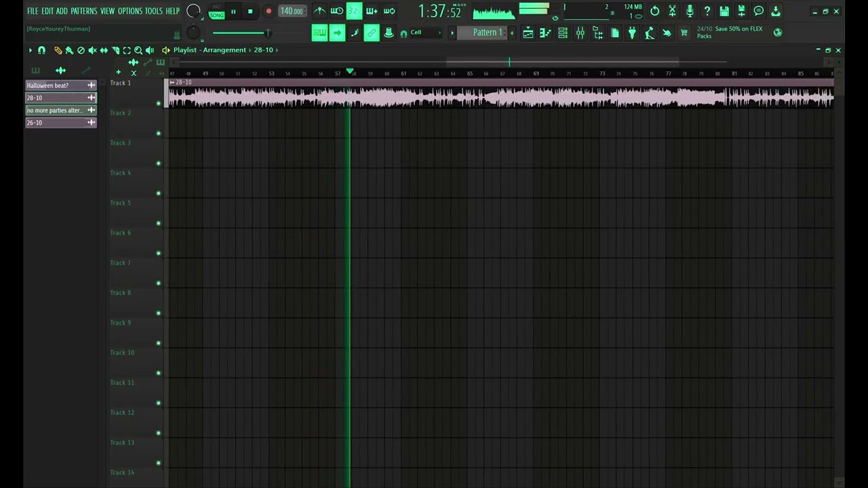Toggle blend recording overdub icon
The image size is (868, 488).
(372, 11)
